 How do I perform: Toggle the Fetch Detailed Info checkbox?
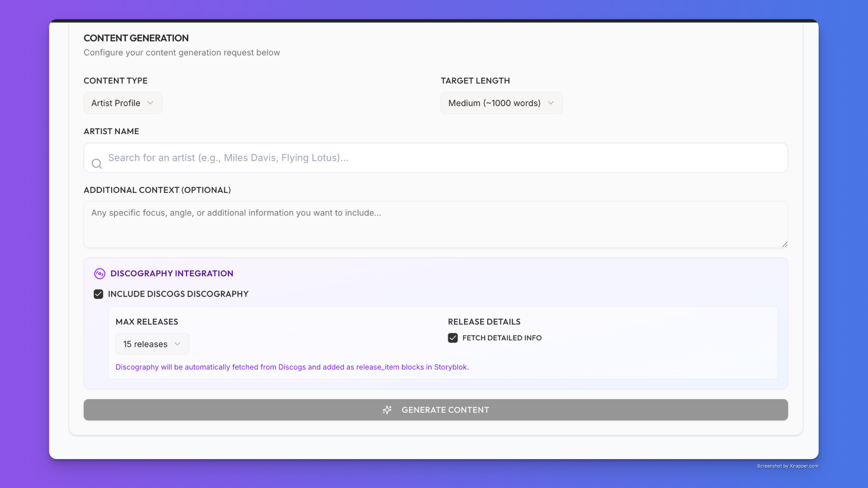[x=453, y=338]
